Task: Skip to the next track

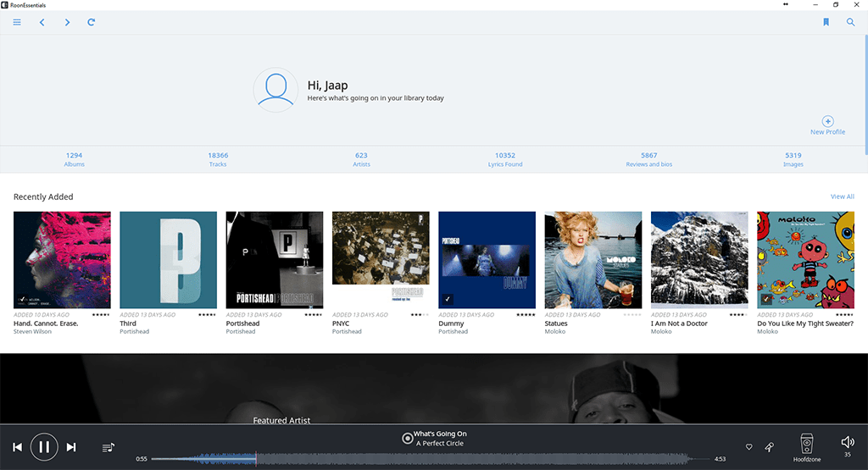Action: click(x=71, y=447)
